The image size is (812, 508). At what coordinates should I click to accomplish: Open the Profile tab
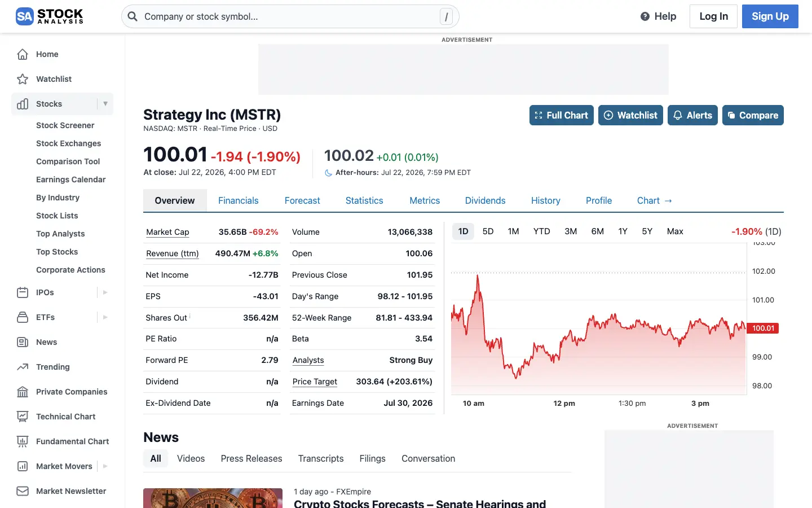tap(599, 201)
